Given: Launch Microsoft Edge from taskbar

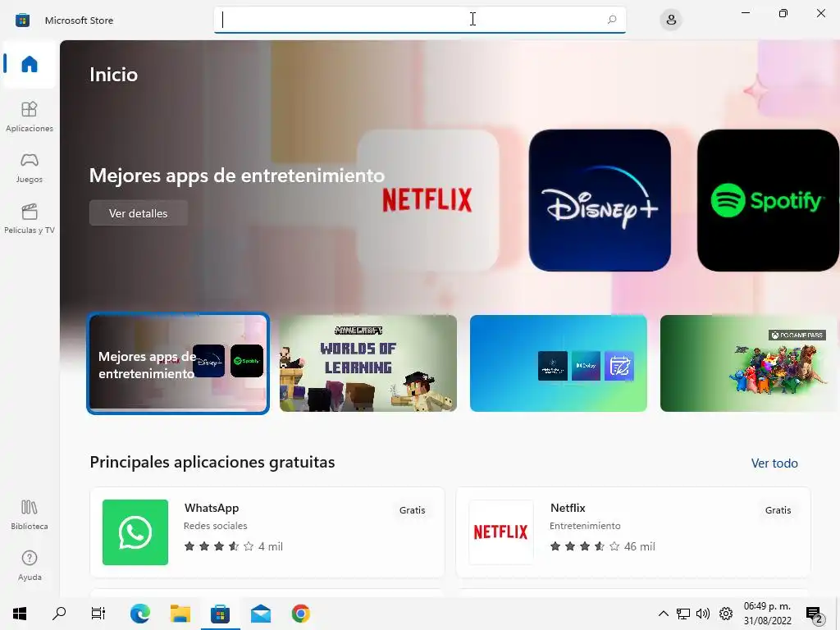Looking at the screenshot, I should [140, 614].
